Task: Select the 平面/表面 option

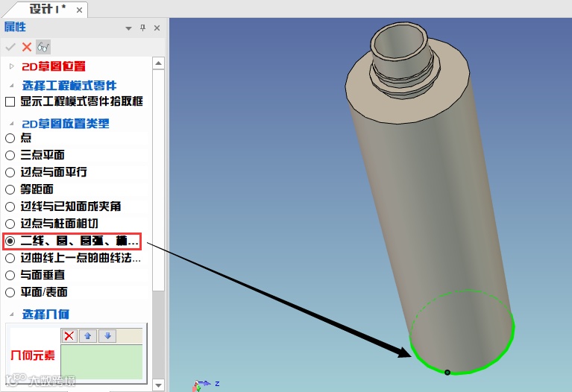Action: click(10, 292)
